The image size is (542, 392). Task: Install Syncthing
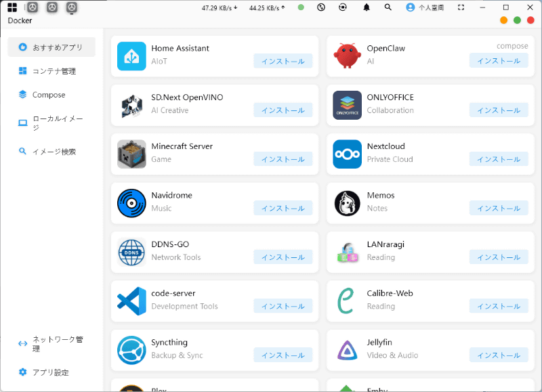(x=283, y=355)
